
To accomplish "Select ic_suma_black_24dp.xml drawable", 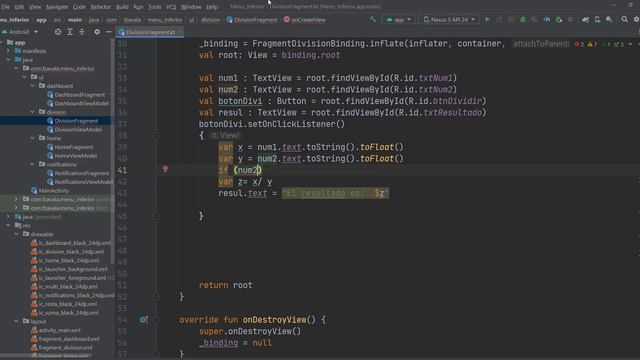I will coord(68,313).
